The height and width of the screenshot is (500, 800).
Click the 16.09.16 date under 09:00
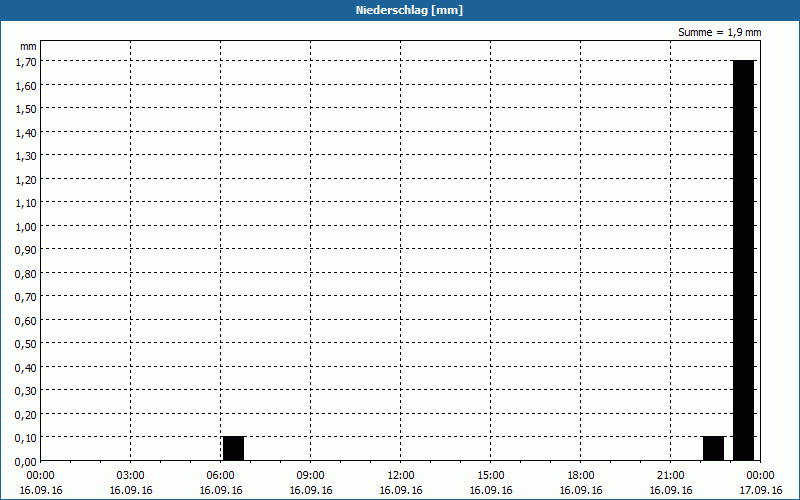(x=311, y=490)
